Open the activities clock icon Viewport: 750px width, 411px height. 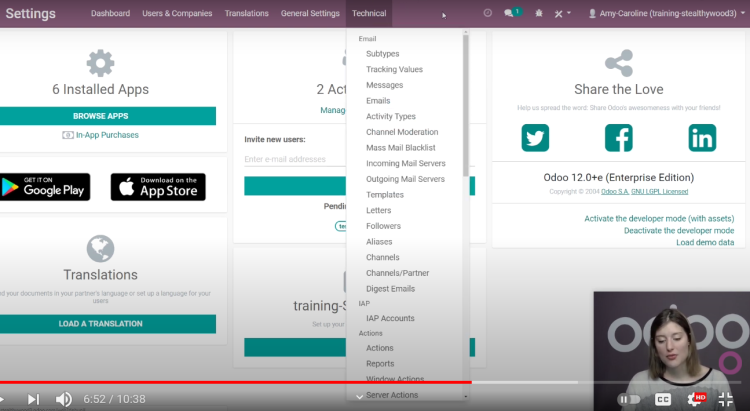click(x=487, y=13)
